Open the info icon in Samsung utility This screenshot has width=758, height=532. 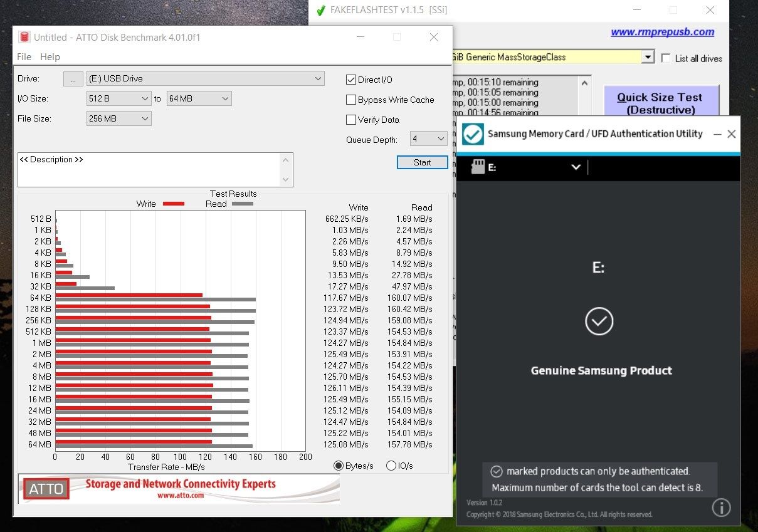pyautogui.click(x=721, y=507)
